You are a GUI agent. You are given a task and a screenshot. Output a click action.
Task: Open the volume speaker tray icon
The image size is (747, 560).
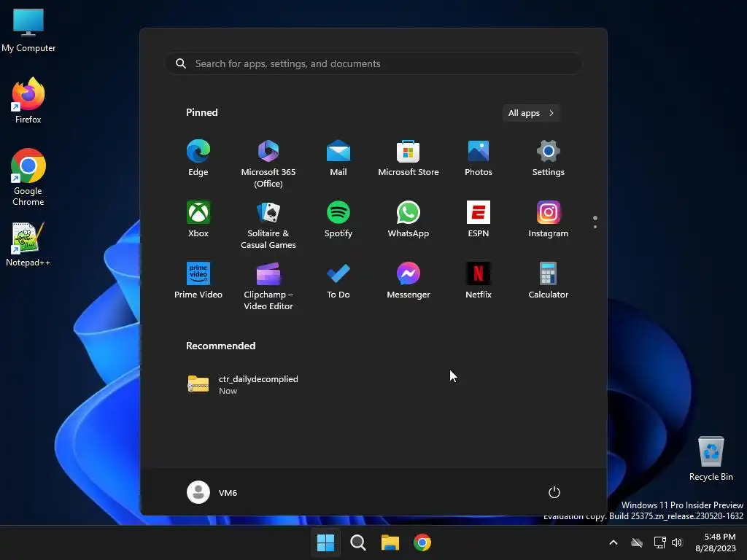pyautogui.click(x=677, y=542)
